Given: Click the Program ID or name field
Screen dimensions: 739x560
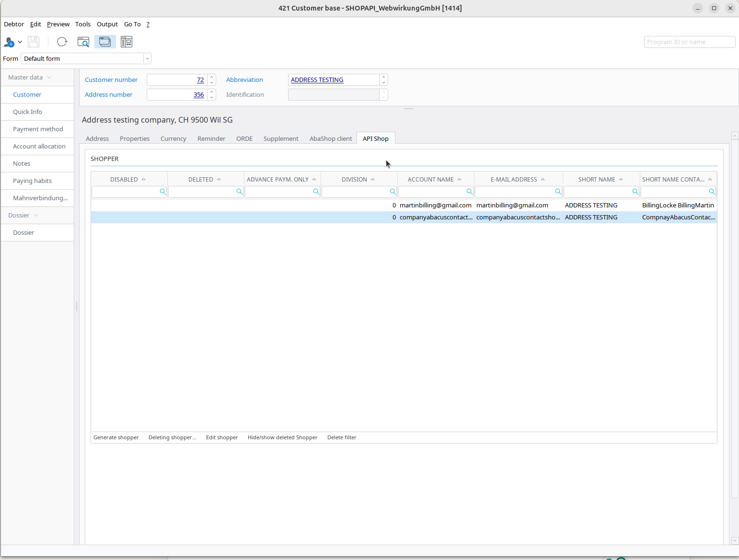Looking at the screenshot, I should coord(689,42).
